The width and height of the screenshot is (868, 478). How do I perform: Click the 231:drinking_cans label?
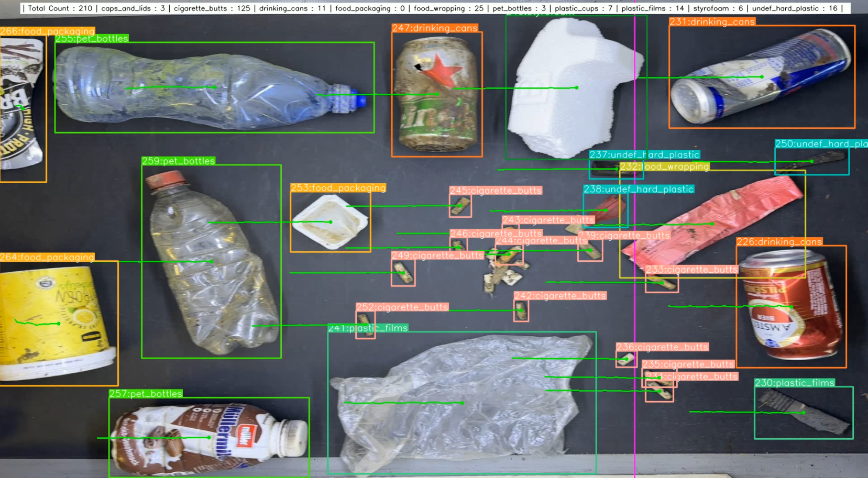click(x=712, y=22)
